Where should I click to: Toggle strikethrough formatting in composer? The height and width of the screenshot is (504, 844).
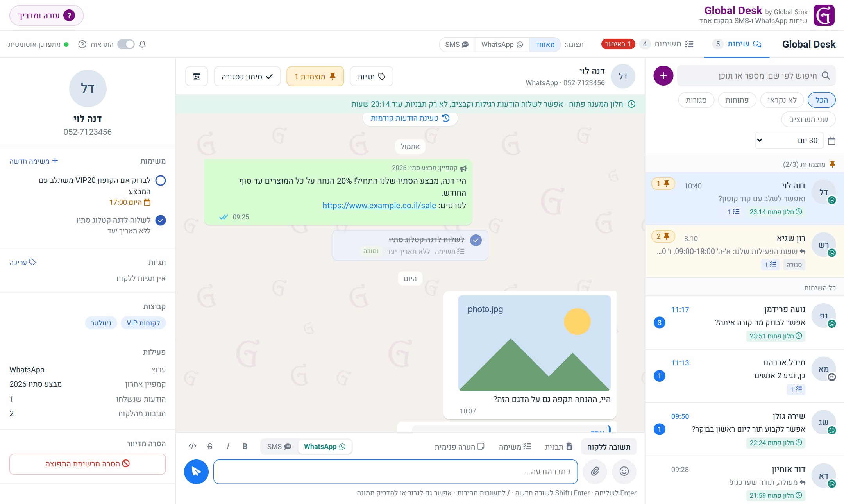coord(210,446)
